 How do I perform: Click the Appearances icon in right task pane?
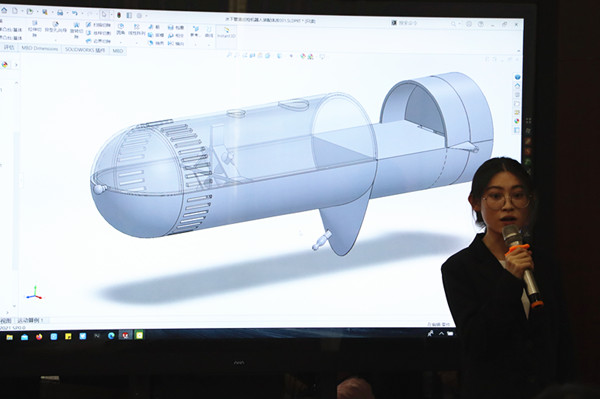pyautogui.click(x=517, y=121)
